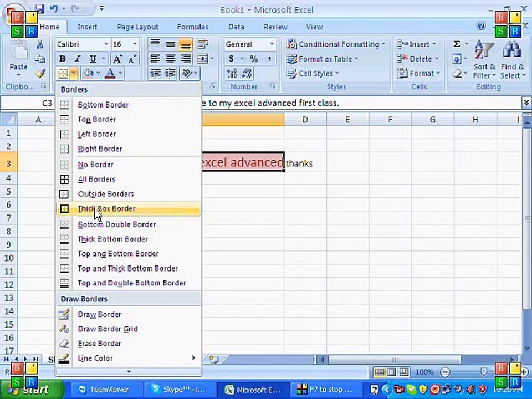Choose No Border option
Screen dimensions: 532x399
pos(128,165)
